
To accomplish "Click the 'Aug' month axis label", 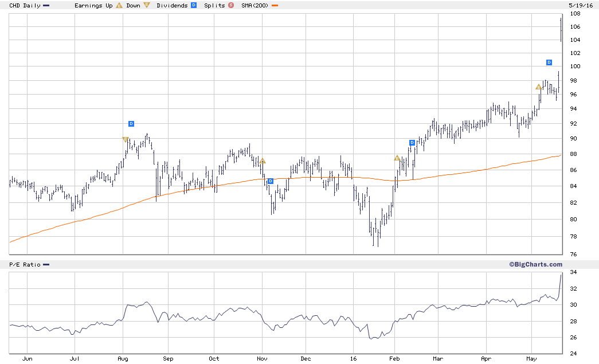I will 123,359.
